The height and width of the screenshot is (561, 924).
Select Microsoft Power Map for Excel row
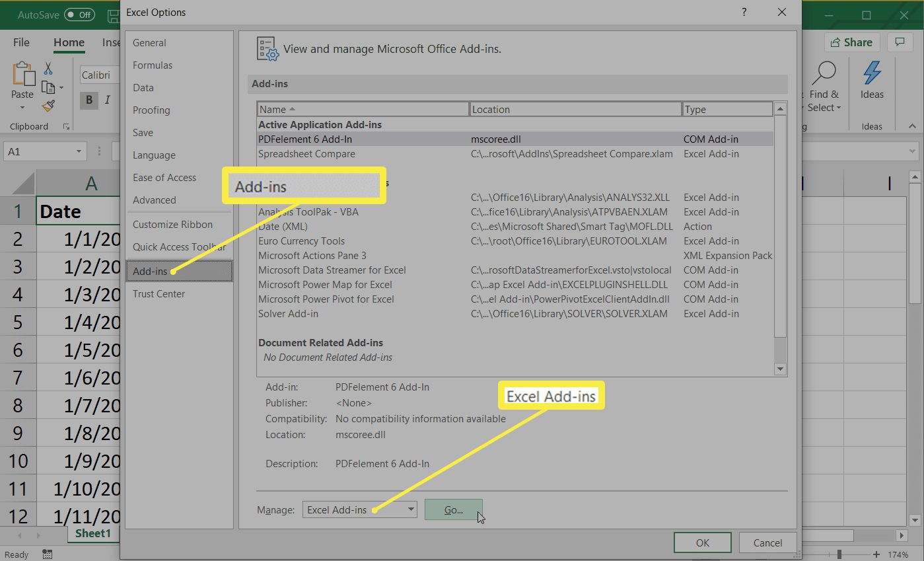[515, 285]
